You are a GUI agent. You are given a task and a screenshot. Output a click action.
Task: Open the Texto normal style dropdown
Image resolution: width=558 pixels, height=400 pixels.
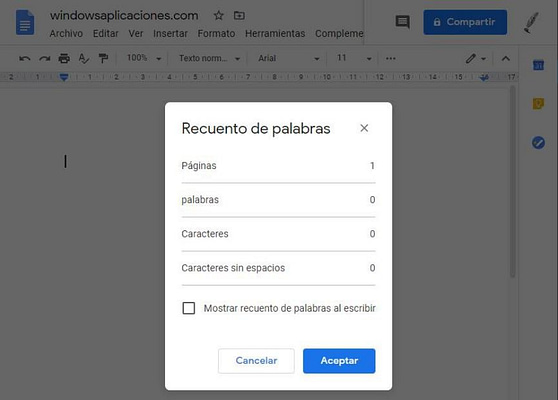[209, 58]
